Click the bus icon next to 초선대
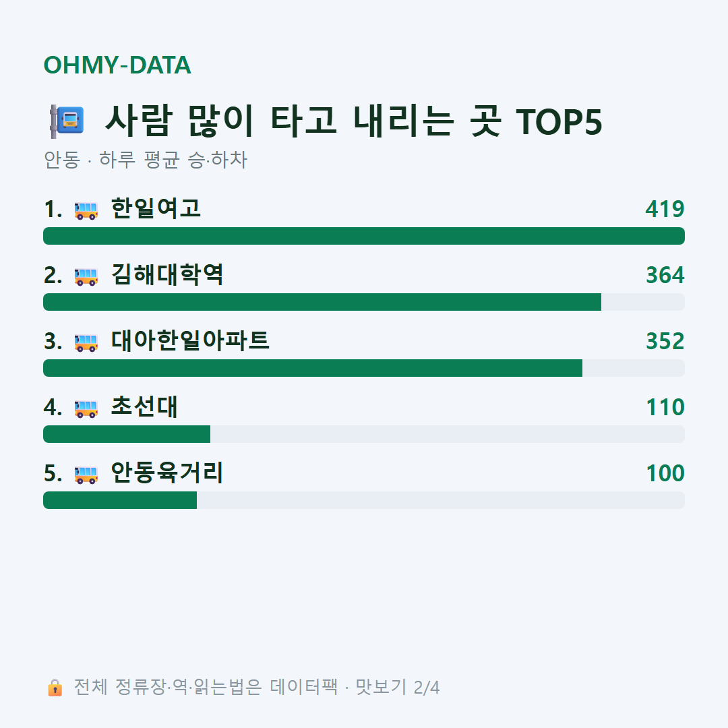Screen dimensions: 728x728 86,408
